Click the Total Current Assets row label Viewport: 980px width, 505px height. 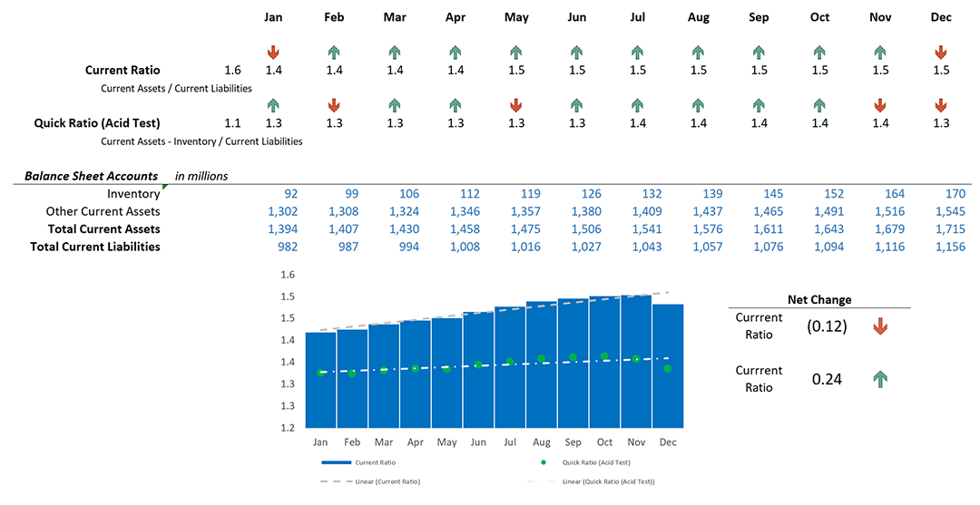pyautogui.click(x=103, y=229)
